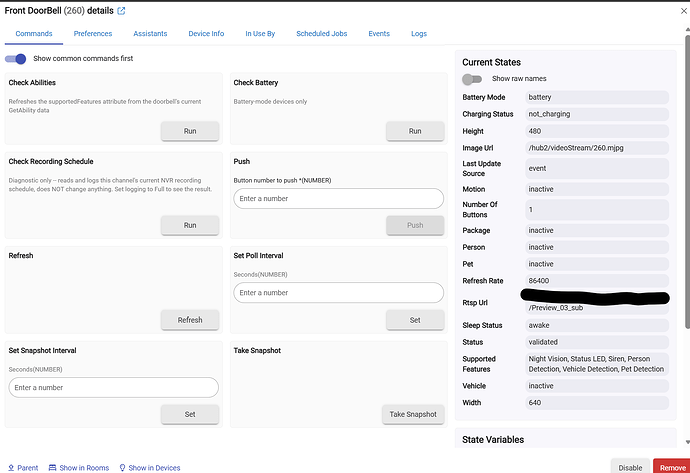Click the Take Snapshot button

[413, 414]
